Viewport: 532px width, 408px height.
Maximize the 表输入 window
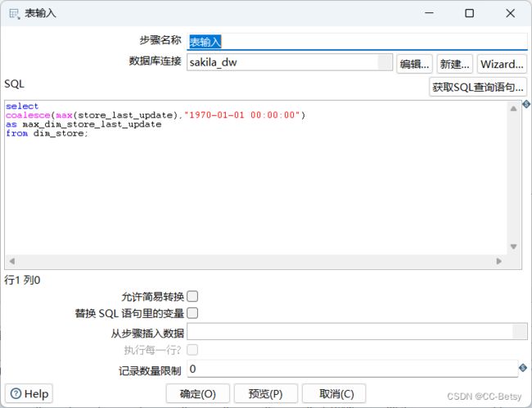point(470,13)
